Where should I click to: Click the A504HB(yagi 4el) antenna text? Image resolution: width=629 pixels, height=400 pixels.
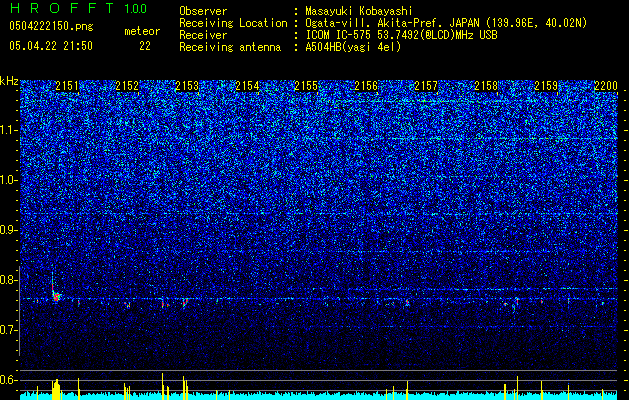(x=353, y=47)
